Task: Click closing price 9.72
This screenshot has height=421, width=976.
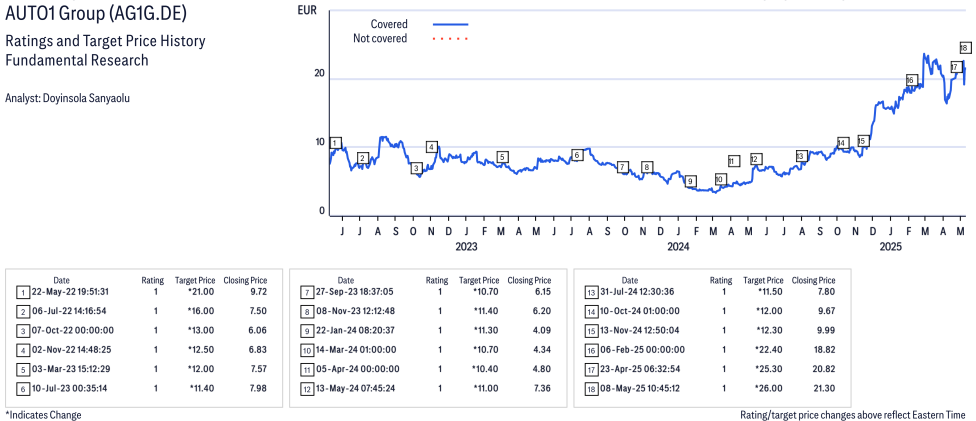Action: pyautogui.click(x=258, y=291)
